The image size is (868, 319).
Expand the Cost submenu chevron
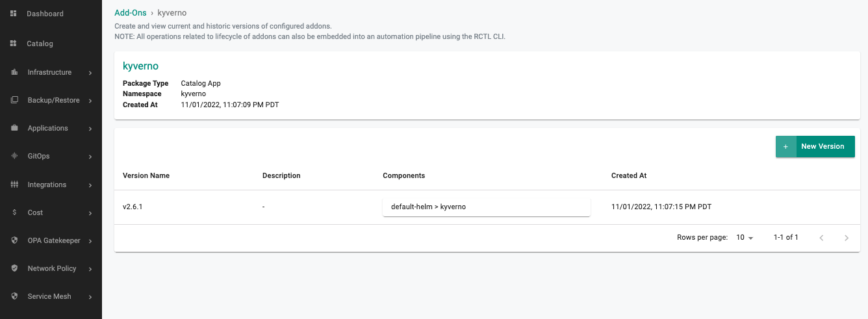[90, 213]
